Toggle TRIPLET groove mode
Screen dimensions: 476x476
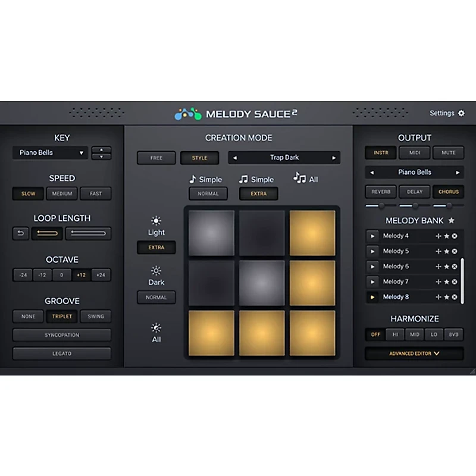62,316
